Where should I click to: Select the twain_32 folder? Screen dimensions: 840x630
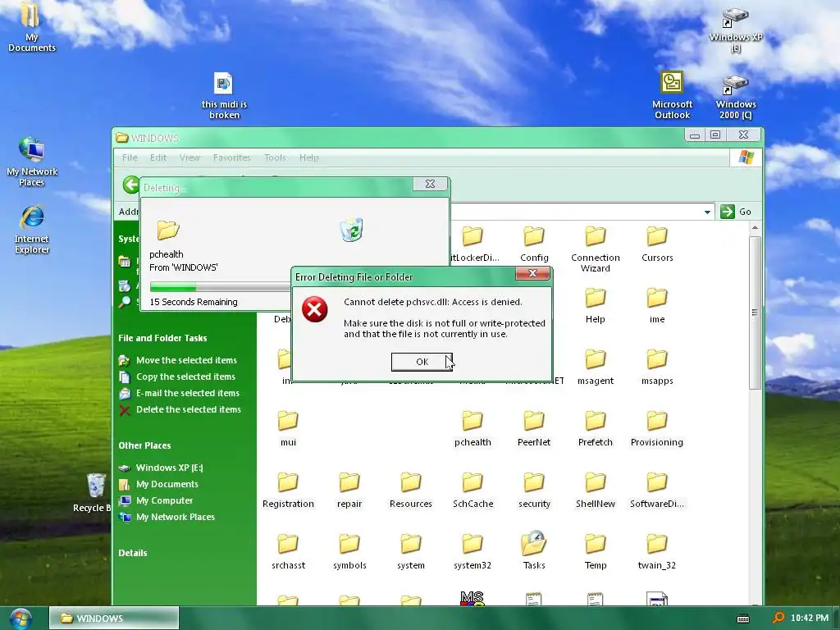pyautogui.click(x=657, y=552)
